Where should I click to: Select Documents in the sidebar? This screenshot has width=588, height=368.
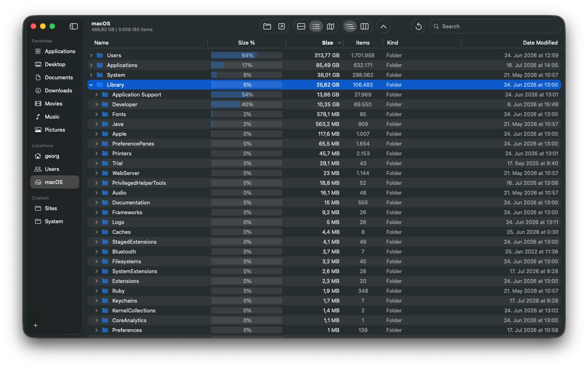coord(55,77)
